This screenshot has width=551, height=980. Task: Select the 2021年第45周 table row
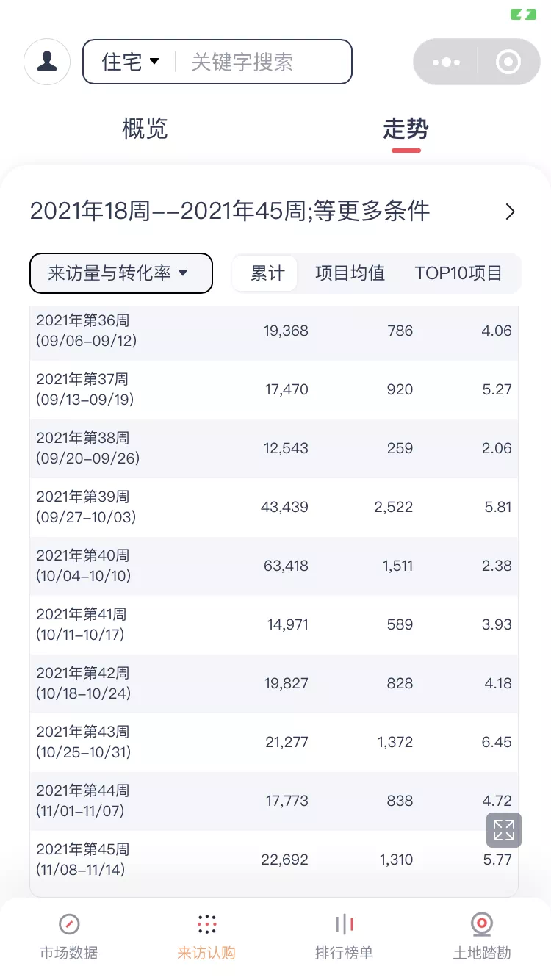coord(273,860)
